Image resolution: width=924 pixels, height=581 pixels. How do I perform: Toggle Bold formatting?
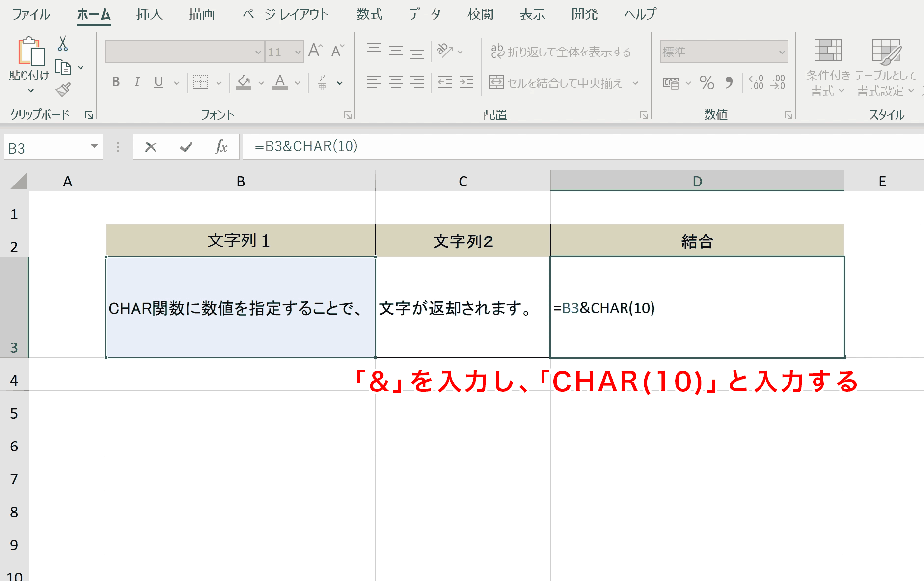pos(116,82)
